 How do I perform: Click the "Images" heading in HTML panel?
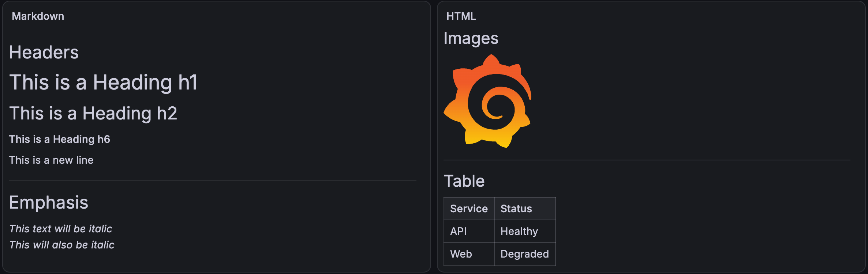click(471, 38)
